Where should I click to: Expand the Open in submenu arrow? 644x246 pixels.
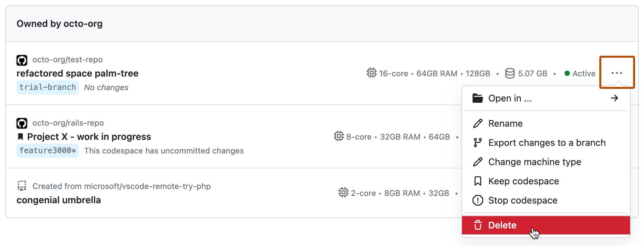(x=614, y=98)
